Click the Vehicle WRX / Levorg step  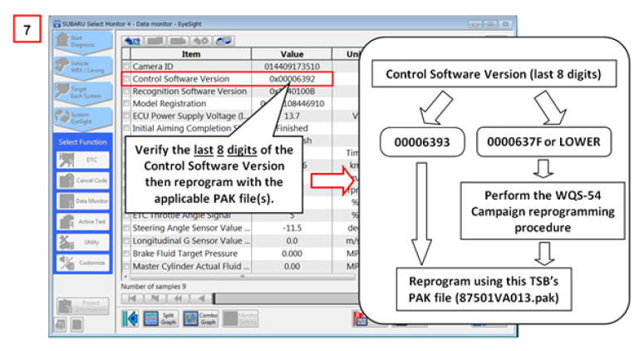tap(85, 66)
